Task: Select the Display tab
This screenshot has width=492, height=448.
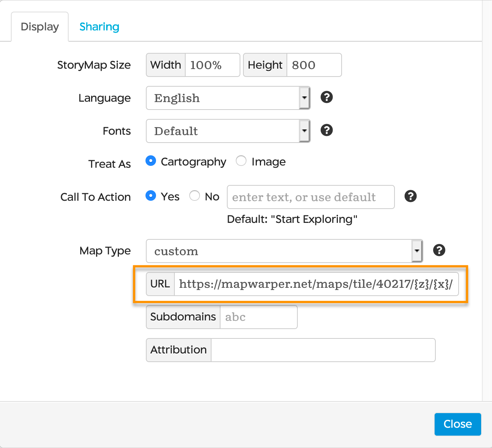Action: pos(40,26)
